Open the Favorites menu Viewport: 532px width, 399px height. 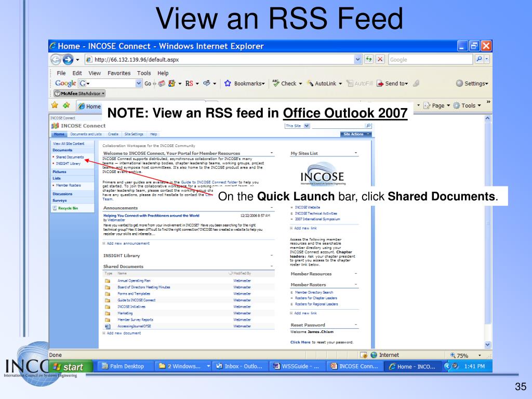[119, 73]
